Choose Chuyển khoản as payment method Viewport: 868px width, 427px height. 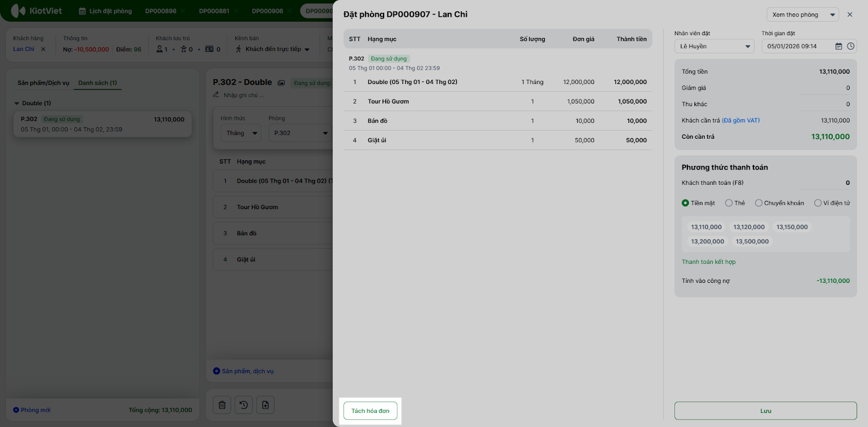[759, 203]
